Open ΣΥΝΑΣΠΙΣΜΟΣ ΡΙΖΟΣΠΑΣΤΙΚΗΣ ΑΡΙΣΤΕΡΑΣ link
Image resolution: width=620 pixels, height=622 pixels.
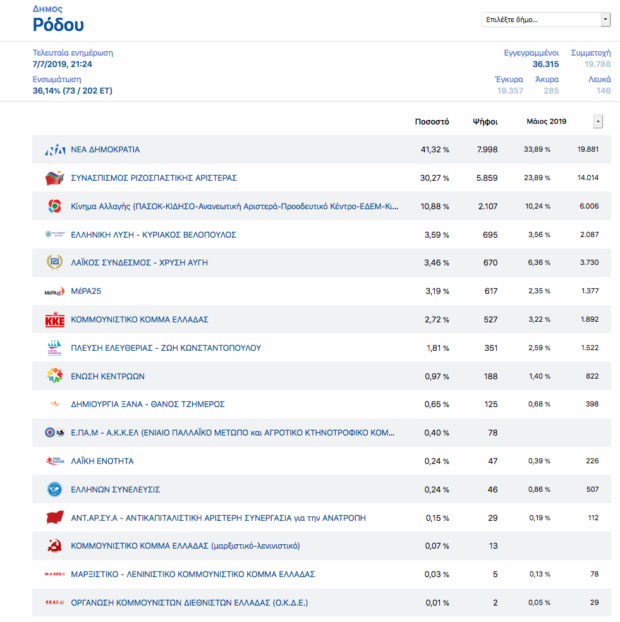154,178
